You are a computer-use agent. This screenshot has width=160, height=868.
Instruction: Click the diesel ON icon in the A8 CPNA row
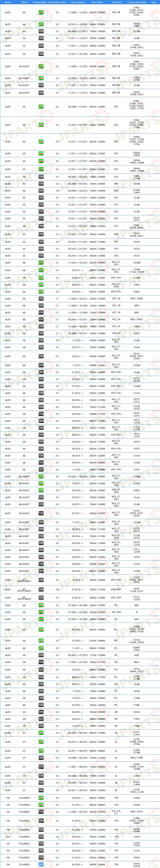[x=41, y=691]
